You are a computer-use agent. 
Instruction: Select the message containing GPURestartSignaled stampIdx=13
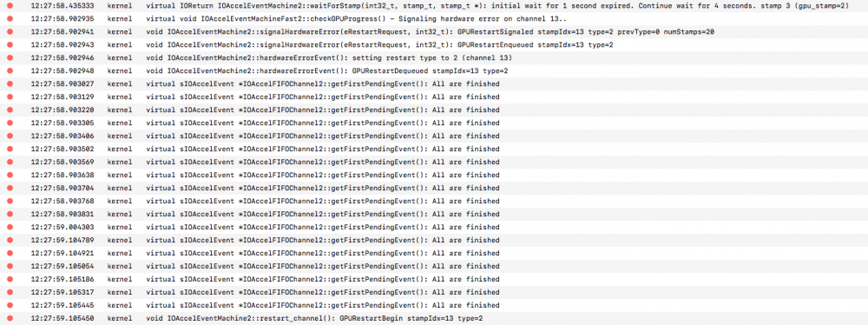[431, 31]
